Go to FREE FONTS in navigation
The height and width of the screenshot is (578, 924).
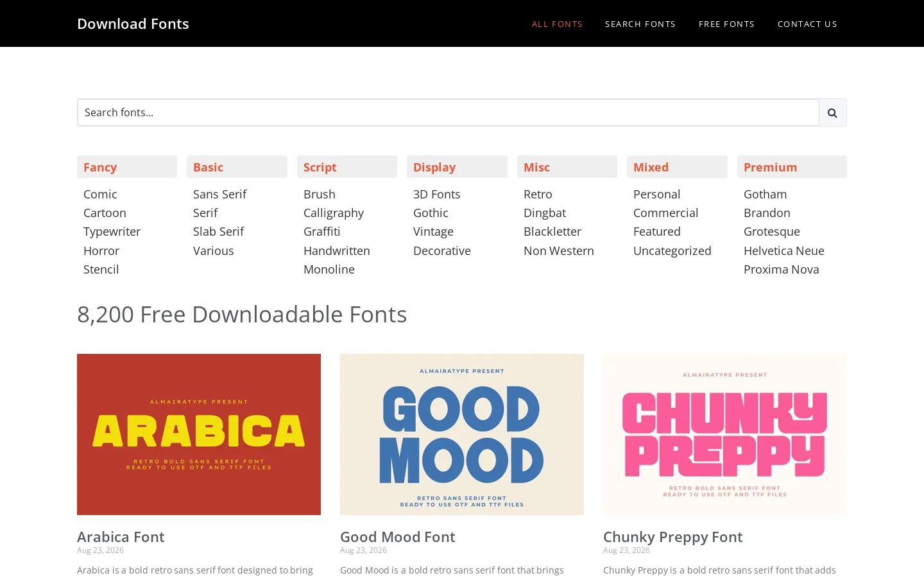[x=726, y=24]
